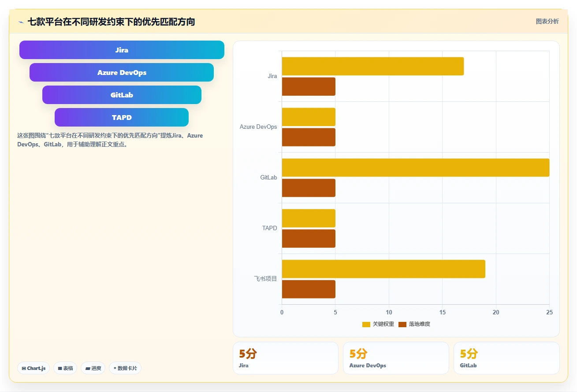Click TAPD's brown 落地难度 bar
The image size is (577, 392).
tap(309, 239)
